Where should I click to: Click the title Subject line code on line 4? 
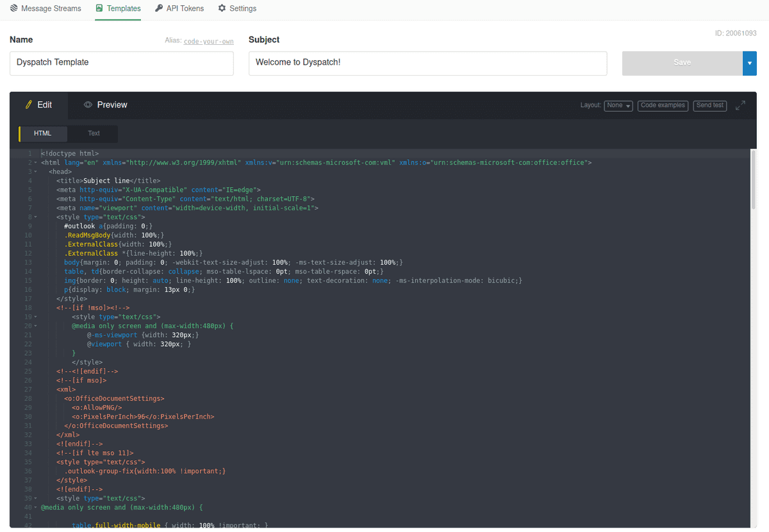click(108, 181)
